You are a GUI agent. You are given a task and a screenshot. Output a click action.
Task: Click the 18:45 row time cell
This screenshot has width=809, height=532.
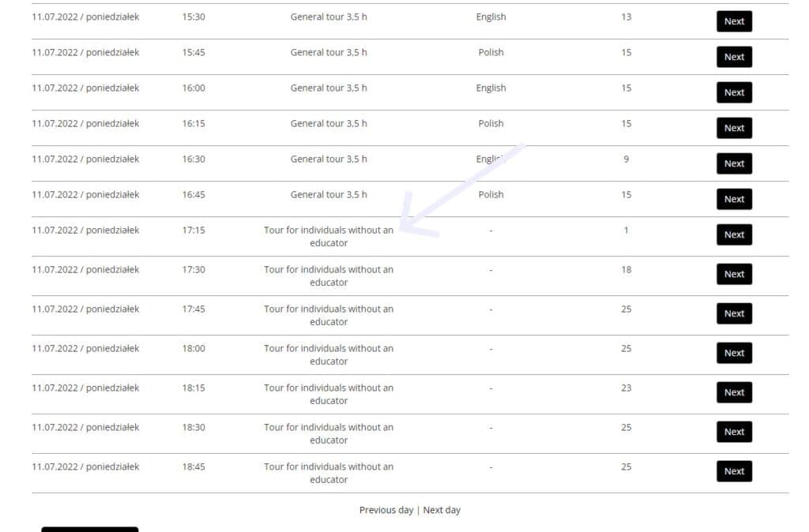tap(194, 466)
